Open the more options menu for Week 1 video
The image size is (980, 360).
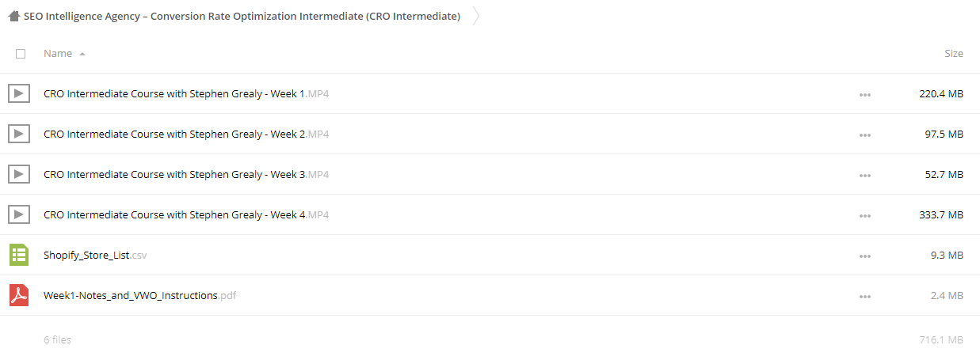[864, 94]
